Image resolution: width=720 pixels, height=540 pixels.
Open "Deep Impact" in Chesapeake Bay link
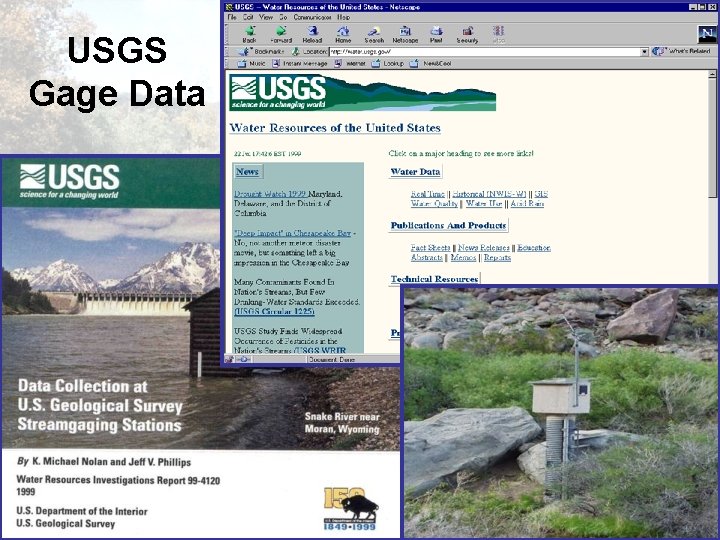coord(292,233)
